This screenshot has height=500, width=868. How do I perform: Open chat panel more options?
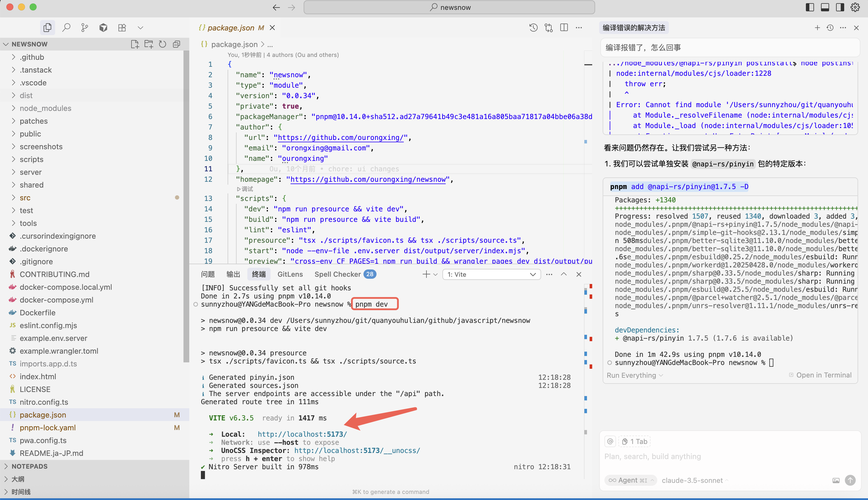[x=843, y=28]
